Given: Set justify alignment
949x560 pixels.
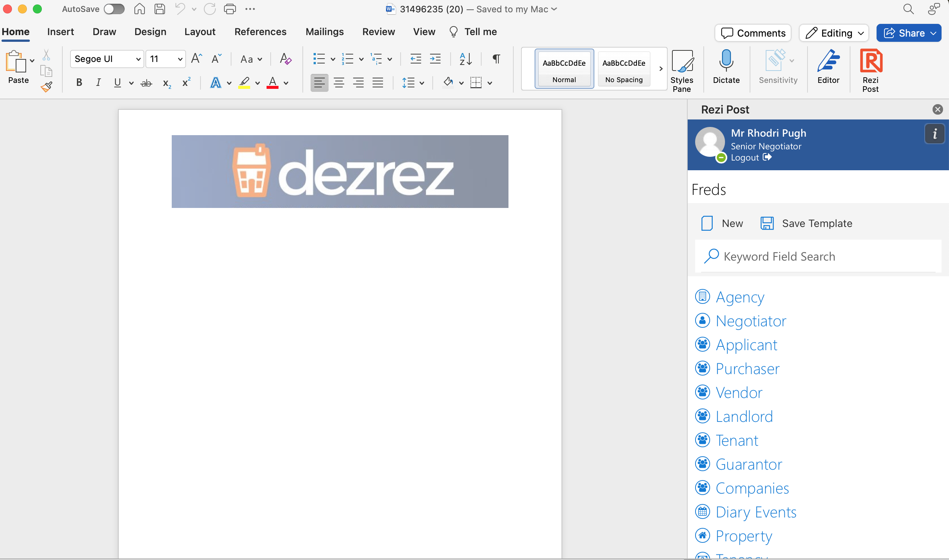Looking at the screenshot, I should (x=378, y=82).
